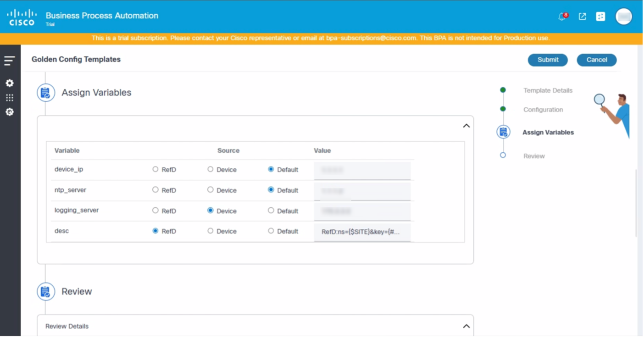Click the open-in-new-window icon
Screen dimensions: 644x338
point(583,17)
